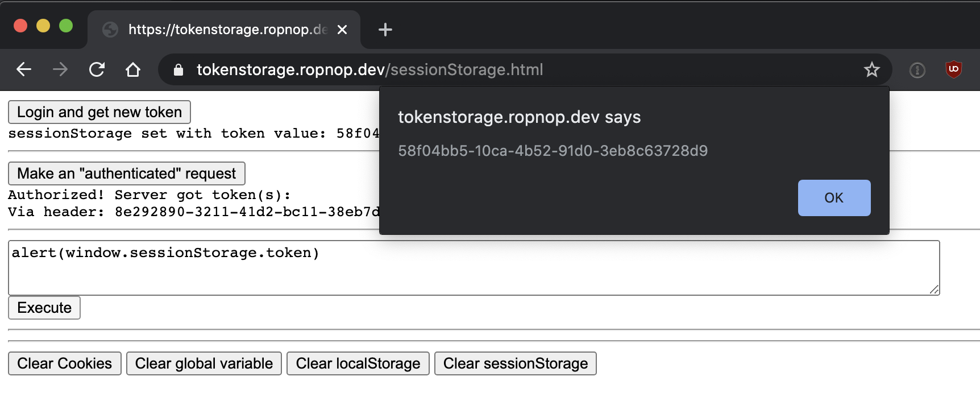Viewport: 980px width, 397px height.
Task: Close the tokenstorage.ropnop.dev tab
Action: pos(342,30)
